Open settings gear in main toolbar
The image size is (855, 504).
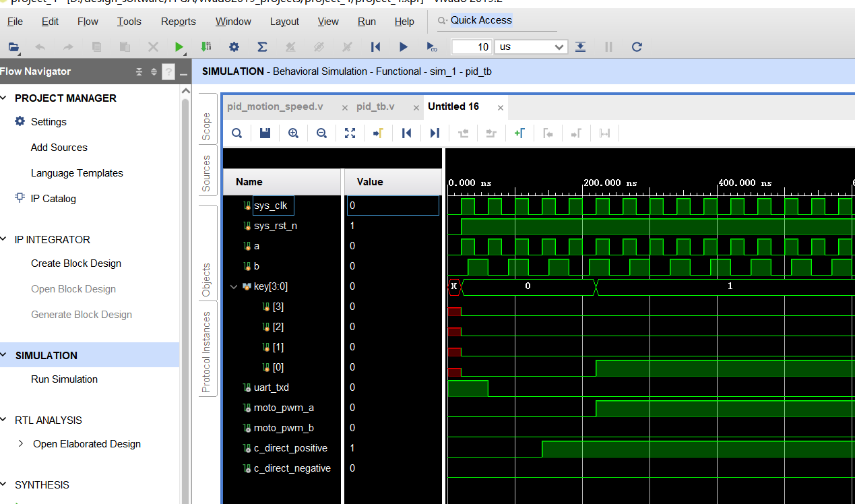[x=234, y=46]
